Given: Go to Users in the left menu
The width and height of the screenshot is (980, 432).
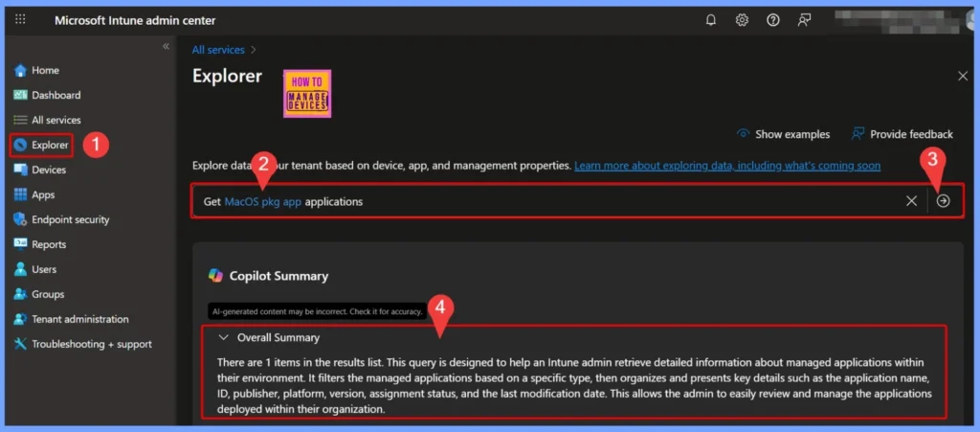Looking at the screenshot, I should [44, 269].
